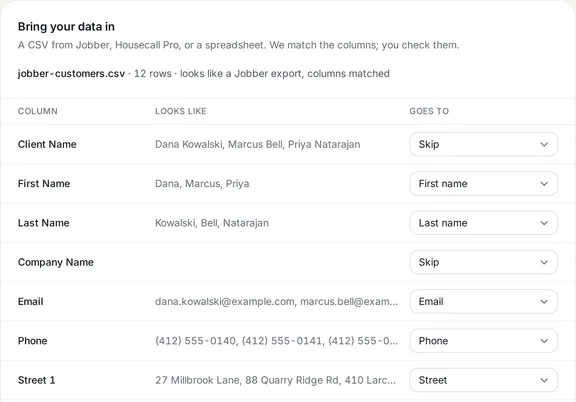
Task: Open the Last Name 'Last name' dropdown
Action: (x=483, y=223)
